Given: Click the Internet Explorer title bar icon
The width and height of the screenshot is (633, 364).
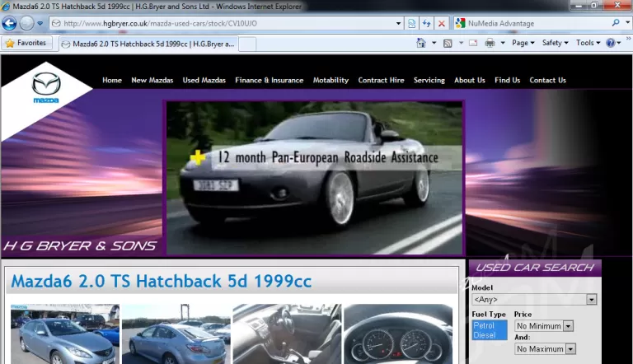Looking at the screenshot, I should [x=6, y=6].
